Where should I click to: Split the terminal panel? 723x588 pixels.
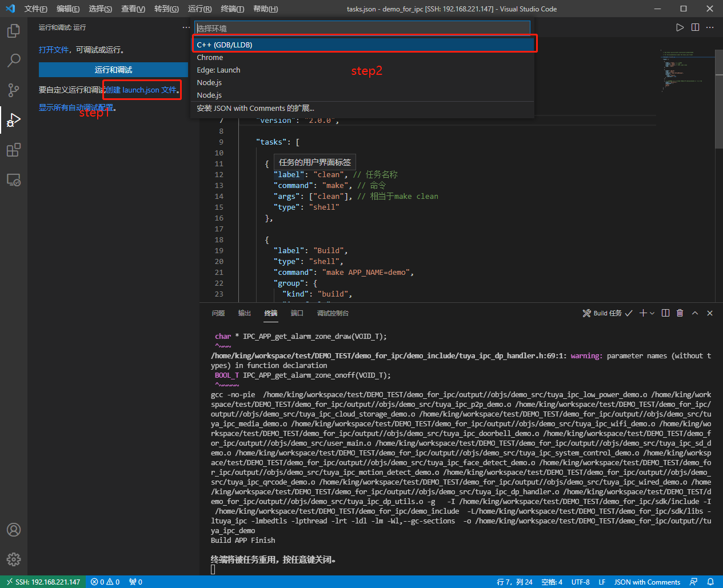click(665, 313)
